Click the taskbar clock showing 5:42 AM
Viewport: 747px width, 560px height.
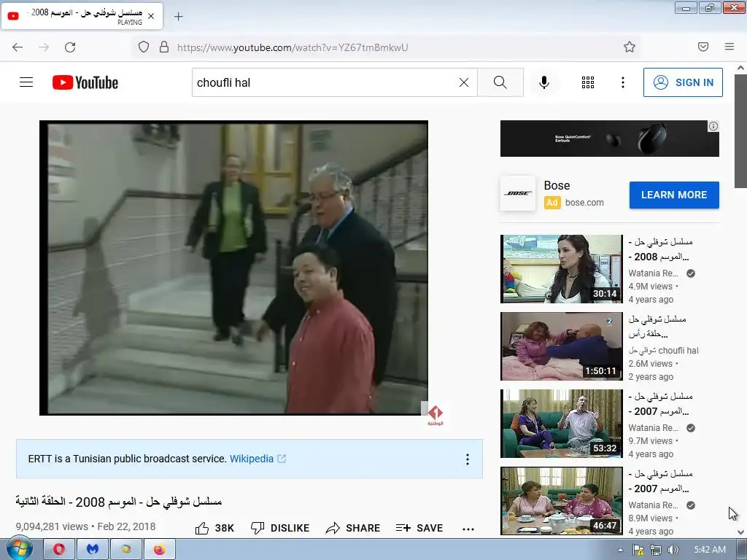tap(709, 550)
